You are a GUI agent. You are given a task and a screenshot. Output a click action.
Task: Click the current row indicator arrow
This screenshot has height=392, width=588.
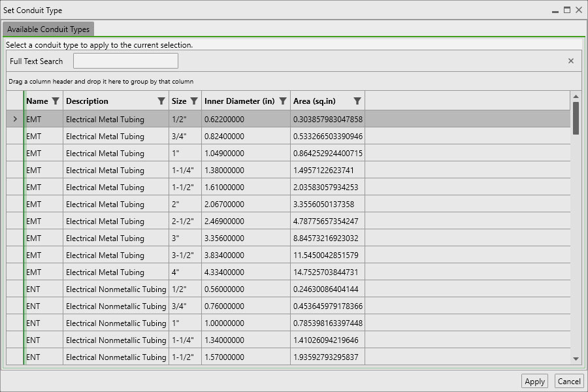(x=14, y=119)
